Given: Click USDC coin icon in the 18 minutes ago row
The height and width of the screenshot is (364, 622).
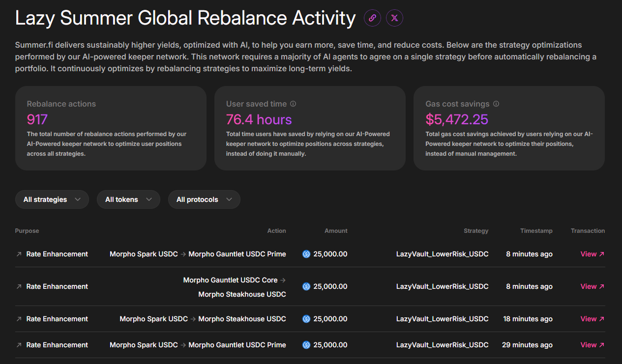Looking at the screenshot, I should point(306,319).
